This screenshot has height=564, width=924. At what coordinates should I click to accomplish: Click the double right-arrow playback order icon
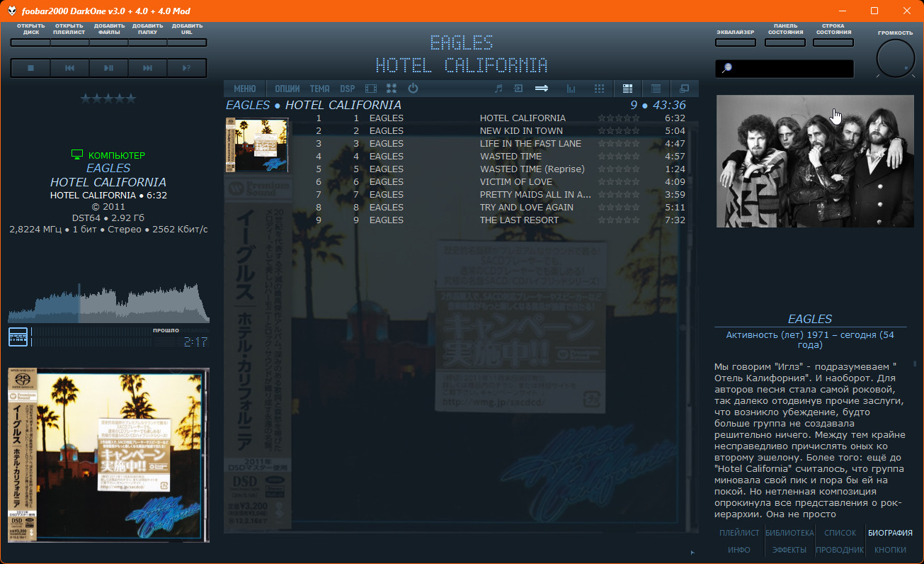pyautogui.click(x=542, y=89)
